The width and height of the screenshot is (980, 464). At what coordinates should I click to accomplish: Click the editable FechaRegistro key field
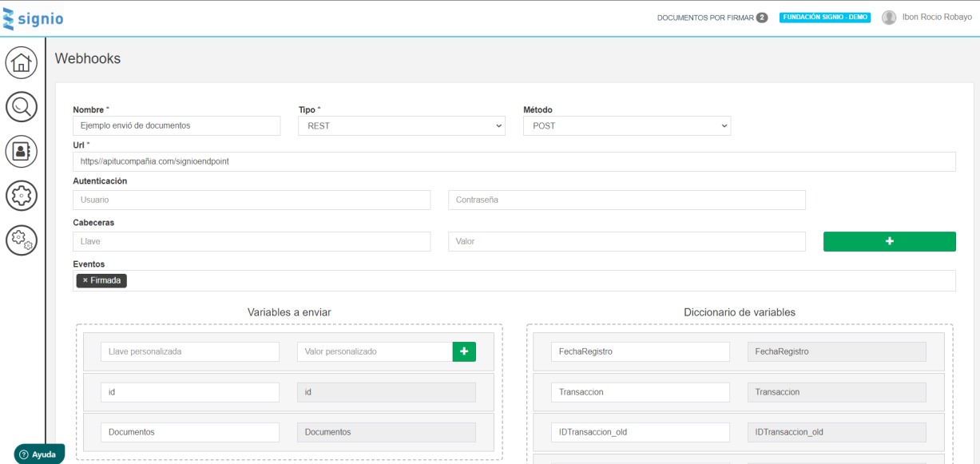641,351
